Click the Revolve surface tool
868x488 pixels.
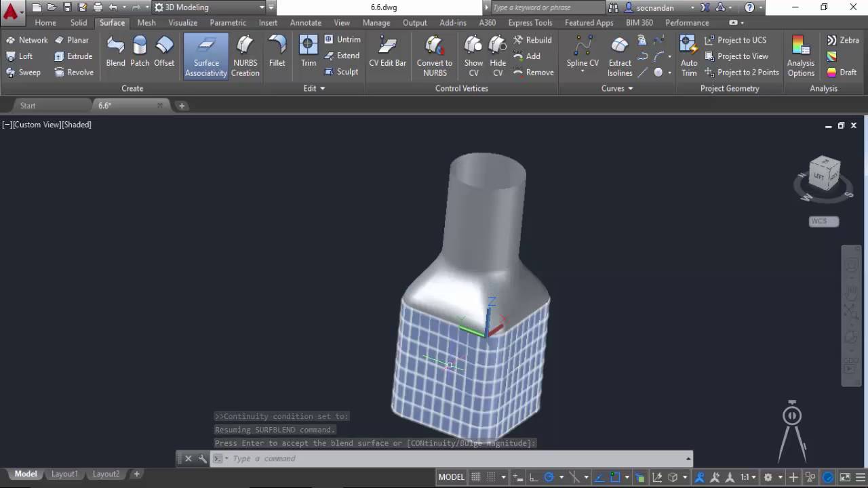click(74, 73)
